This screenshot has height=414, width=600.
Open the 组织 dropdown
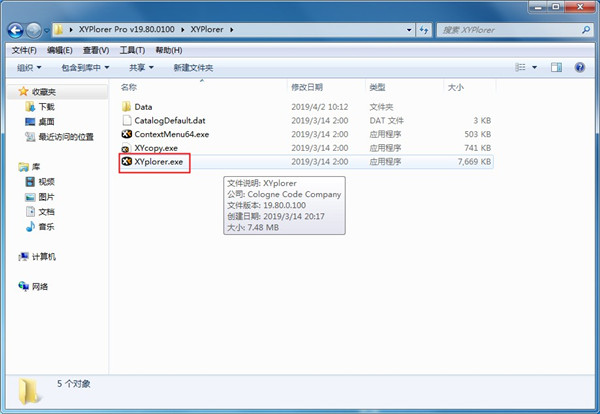[29, 68]
